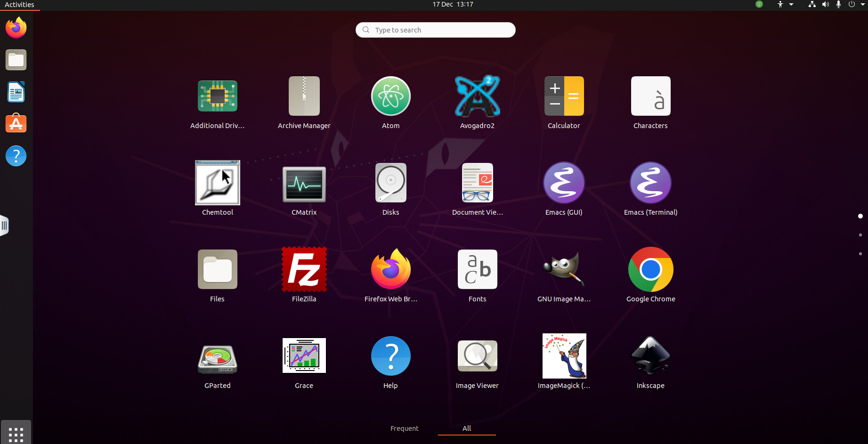Switch to the Frequent tab
Viewport: 868px width, 444px height.
[404, 428]
